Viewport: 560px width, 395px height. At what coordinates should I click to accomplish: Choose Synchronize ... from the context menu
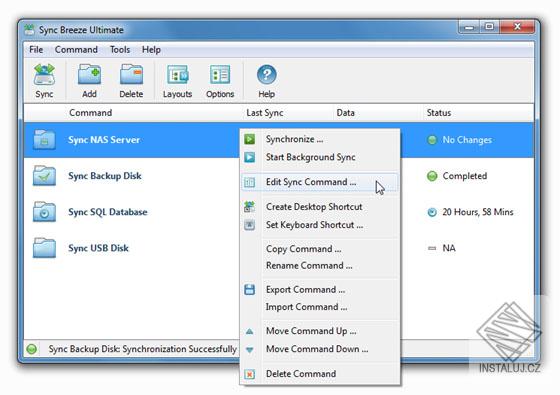[x=320, y=139]
